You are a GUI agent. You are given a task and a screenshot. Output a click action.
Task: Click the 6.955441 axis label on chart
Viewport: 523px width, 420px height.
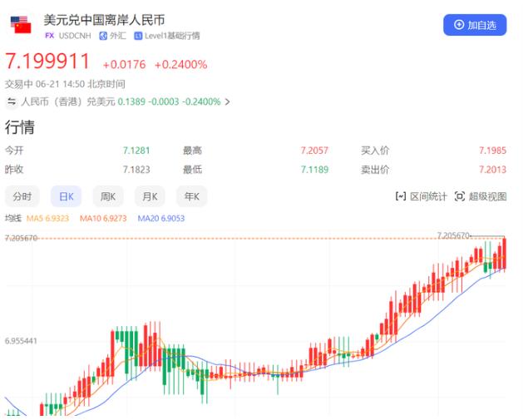pos(21,341)
